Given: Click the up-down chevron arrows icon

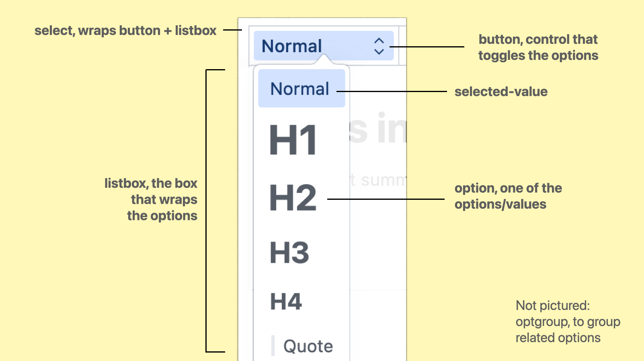Looking at the screenshot, I should (379, 46).
